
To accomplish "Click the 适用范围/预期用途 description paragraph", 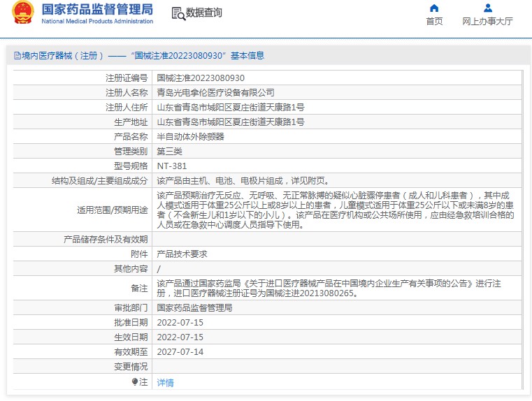I will tap(336, 210).
